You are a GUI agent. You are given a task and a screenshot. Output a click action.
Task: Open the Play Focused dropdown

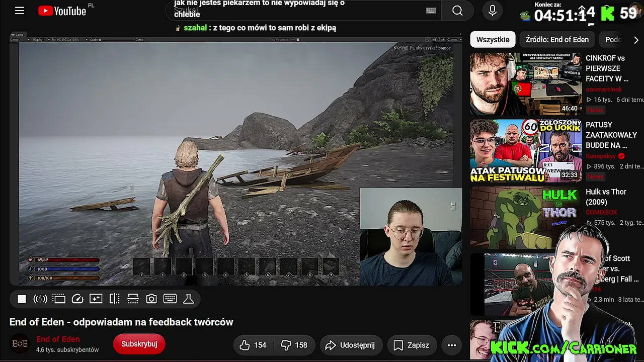(x=281, y=39)
